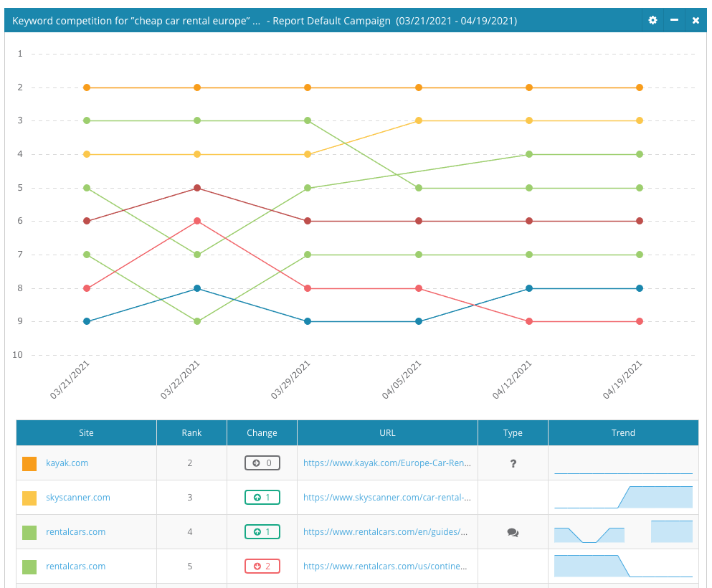Click the speech bubble Type icon for rentalcars.com
Image resolution: width=712 pixels, height=588 pixels.
513,531
